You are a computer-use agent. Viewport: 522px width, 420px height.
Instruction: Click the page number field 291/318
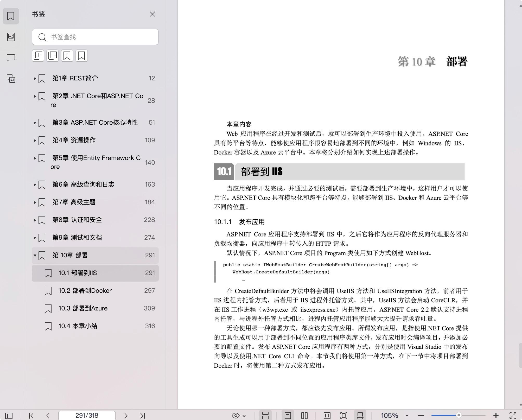(87, 416)
